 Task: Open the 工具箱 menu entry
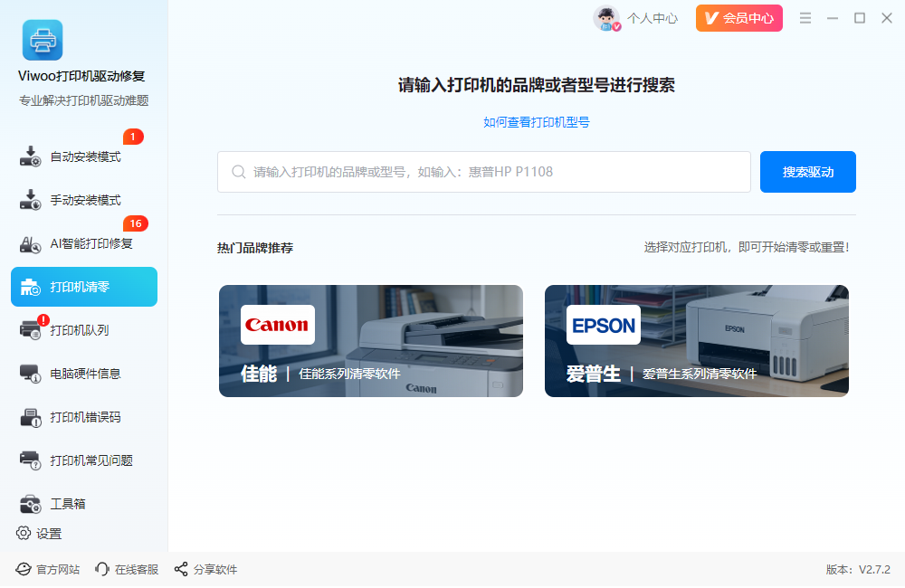[x=84, y=504]
